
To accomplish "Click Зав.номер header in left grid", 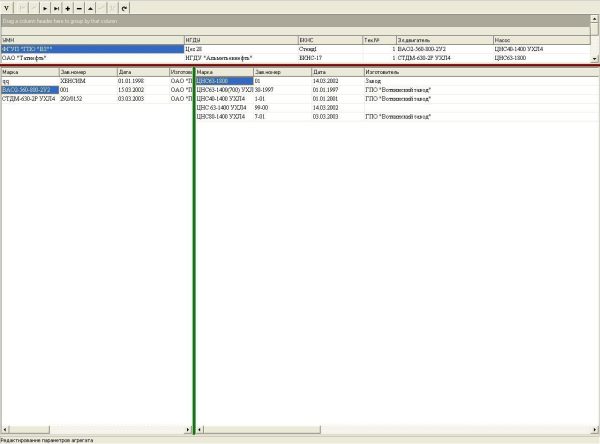I will (x=88, y=72).
